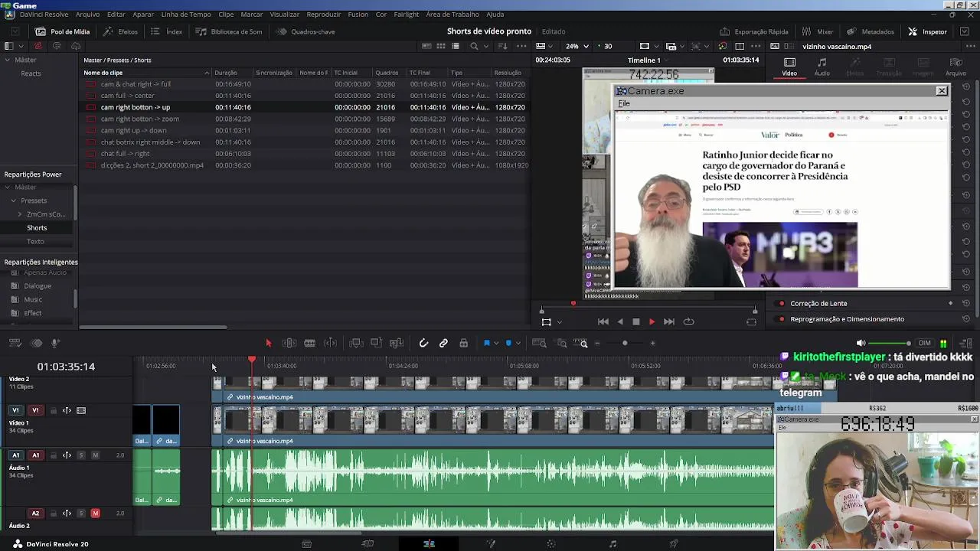This screenshot has height=551, width=980.
Task: Open the Fusion menu
Action: coord(358,15)
